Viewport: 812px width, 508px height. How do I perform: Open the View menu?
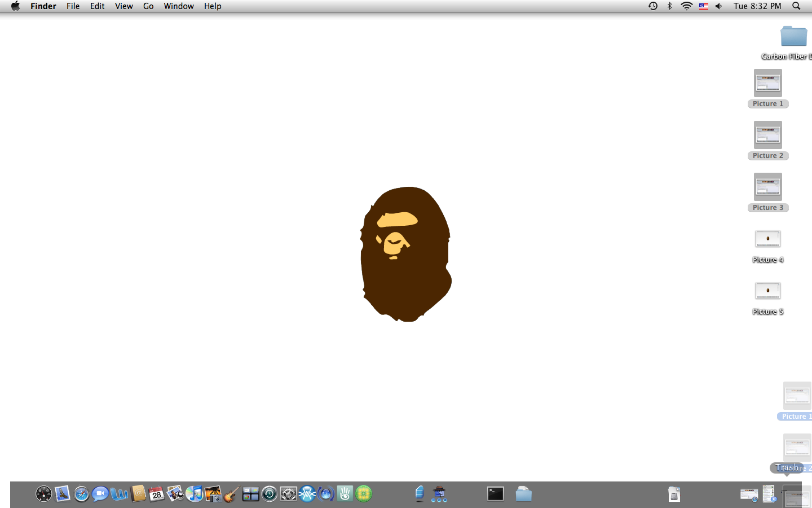pyautogui.click(x=124, y=6)
